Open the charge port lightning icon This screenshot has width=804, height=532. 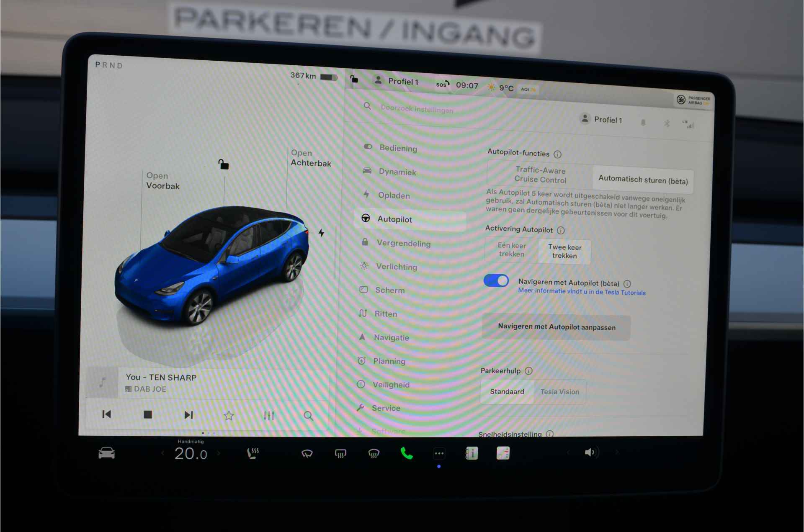pyautogui.click(x=321, y=233)
